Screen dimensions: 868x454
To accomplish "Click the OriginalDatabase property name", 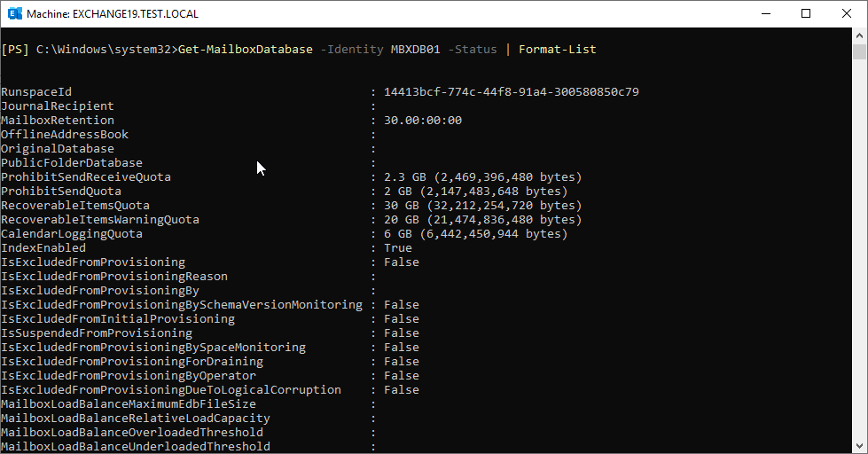I will point(58,148).
